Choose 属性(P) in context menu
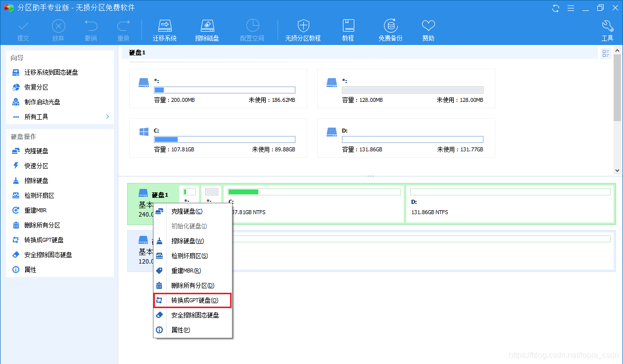 (192, 330)
